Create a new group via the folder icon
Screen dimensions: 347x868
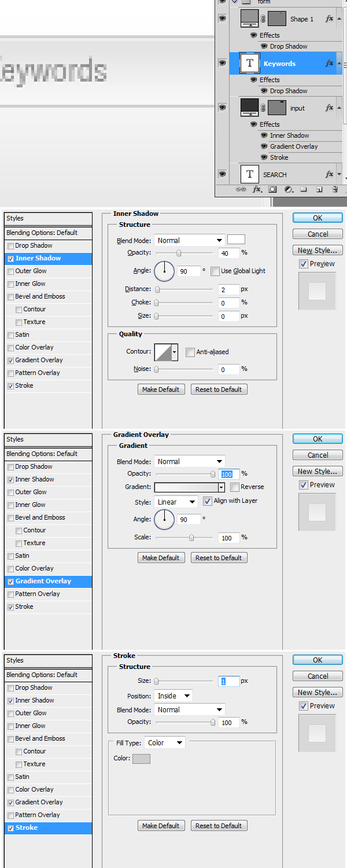tap(304, 189)
